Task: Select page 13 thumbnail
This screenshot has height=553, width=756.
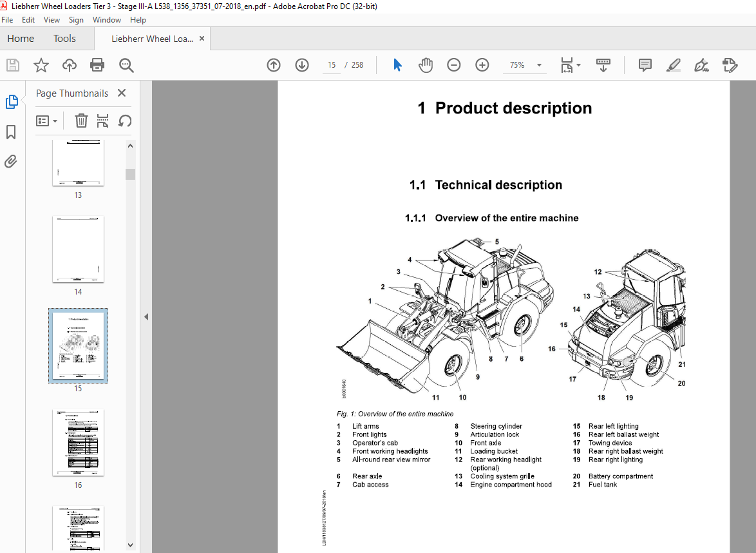Action: coord(78,163)
